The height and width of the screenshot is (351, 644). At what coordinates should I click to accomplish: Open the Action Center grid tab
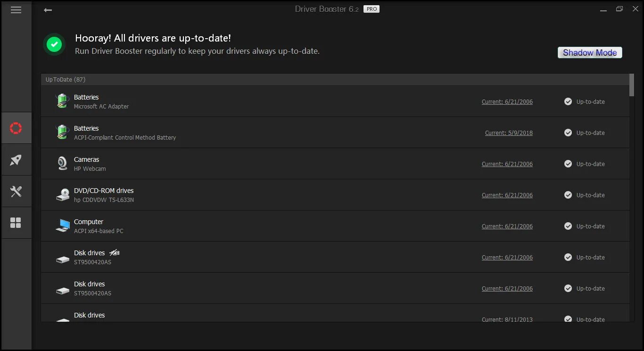point(16,223)
